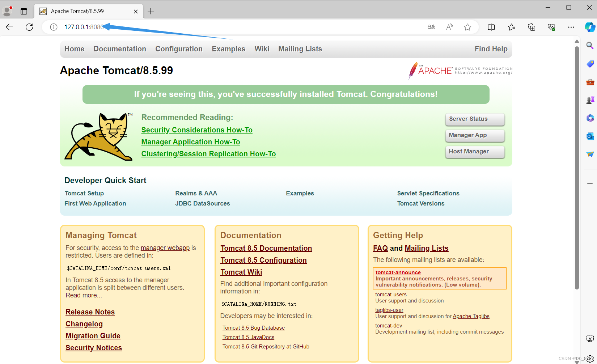This screenshot has width=597, height=364.
Task: Open the Apache Taglibs link
Action: tap(471, 316)
